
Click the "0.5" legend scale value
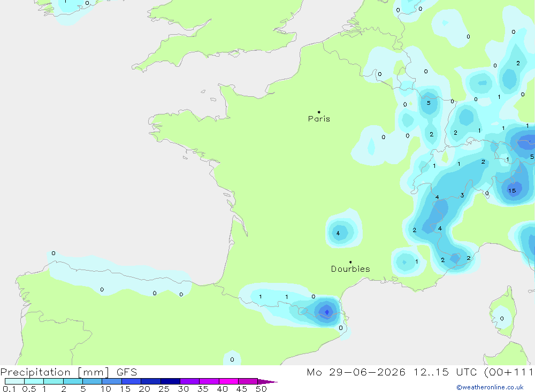point(29,389)
